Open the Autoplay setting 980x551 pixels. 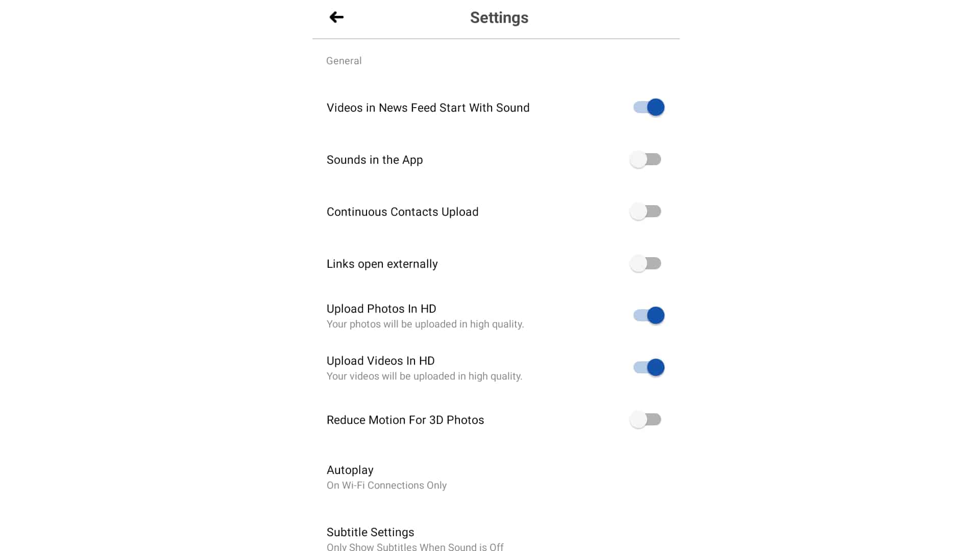pos(350,470)
